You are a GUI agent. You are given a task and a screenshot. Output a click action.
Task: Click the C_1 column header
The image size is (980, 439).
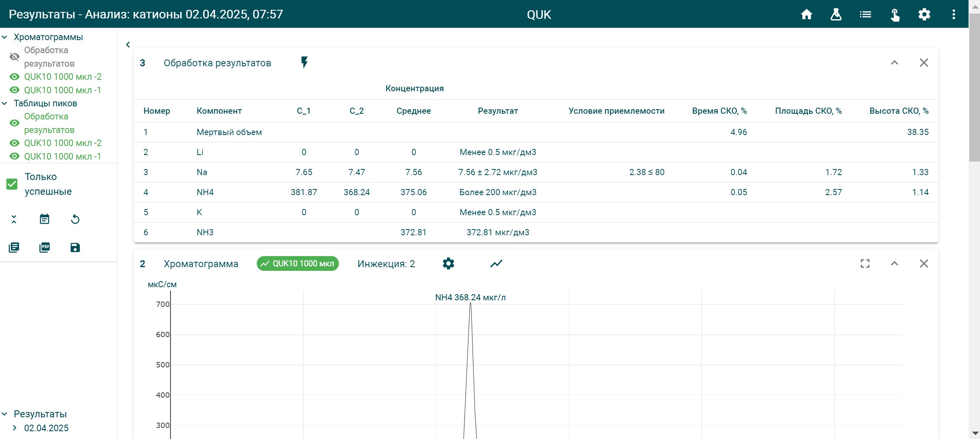pyautogui.click(x=304, y=111)
